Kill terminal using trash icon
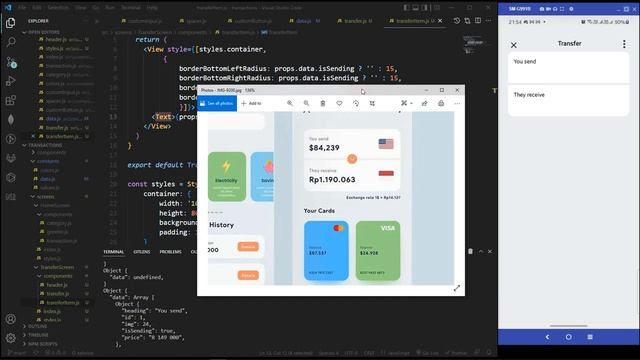640x360 pixels. [470, 251]
